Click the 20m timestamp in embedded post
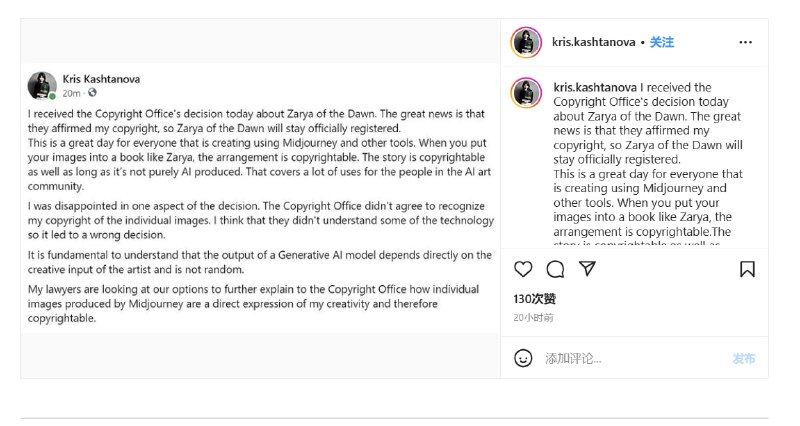The height and width of the screenshot is (426, 800). [x=71, y=93]
